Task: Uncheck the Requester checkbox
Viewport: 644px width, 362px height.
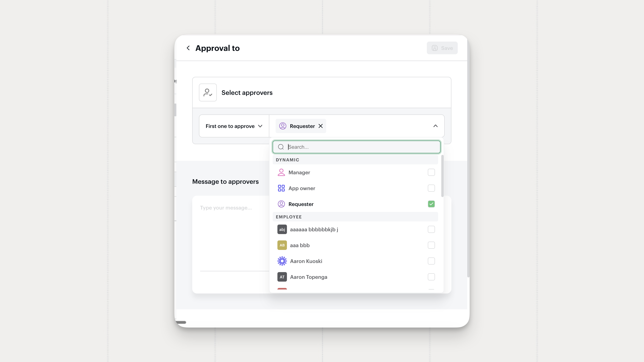Action: (x=431, y=204)
